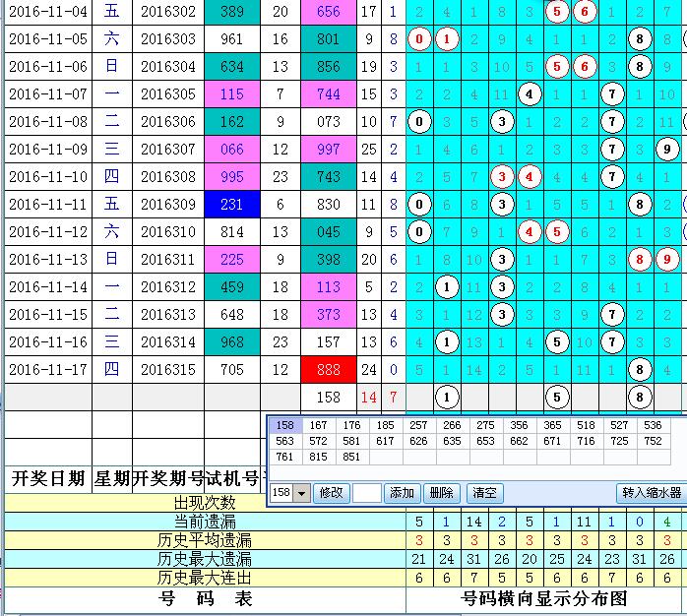Switch to the 号码表 tab
This screenshot has width=687, height=616.
pos(205,598)
